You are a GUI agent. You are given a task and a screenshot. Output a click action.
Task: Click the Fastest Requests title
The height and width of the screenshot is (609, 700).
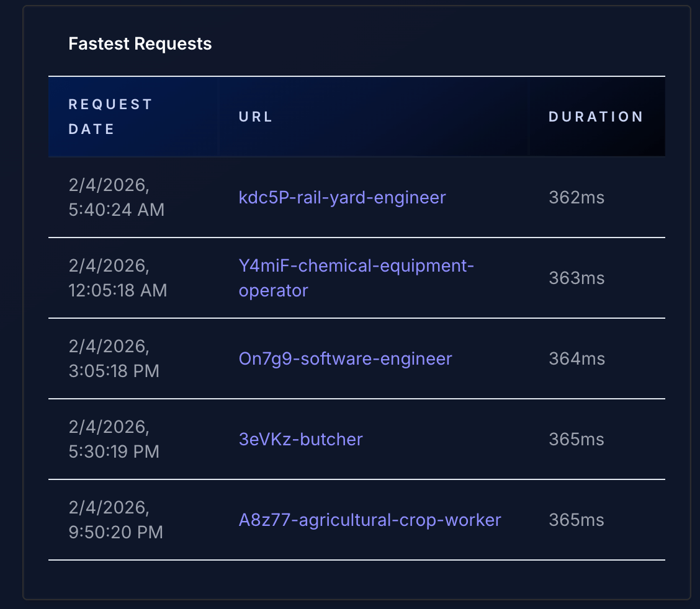click(x=140, y=43)
